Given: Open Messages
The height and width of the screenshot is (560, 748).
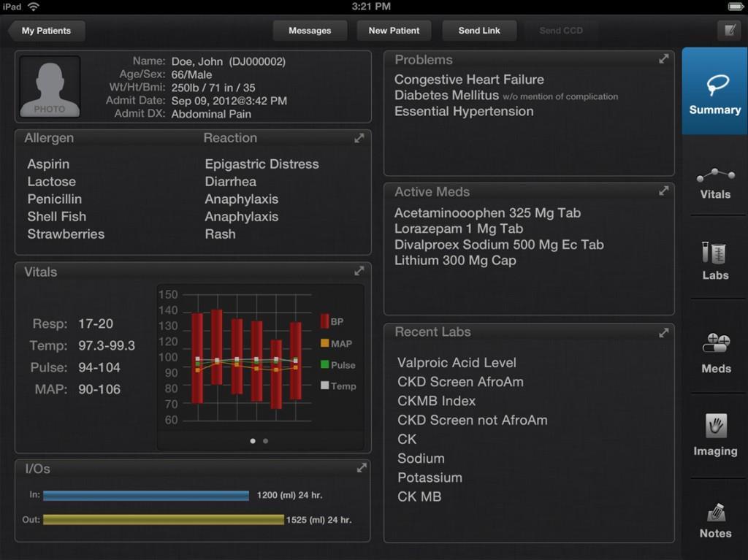Looking at the screenshot, I should pos(310,31).
